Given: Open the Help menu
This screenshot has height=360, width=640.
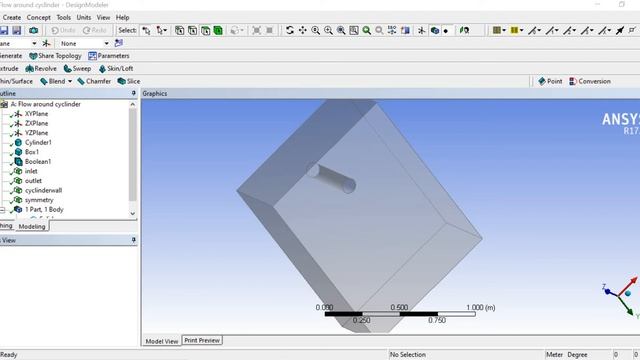Looking at the screenshot, I should (x=122, y=18).
